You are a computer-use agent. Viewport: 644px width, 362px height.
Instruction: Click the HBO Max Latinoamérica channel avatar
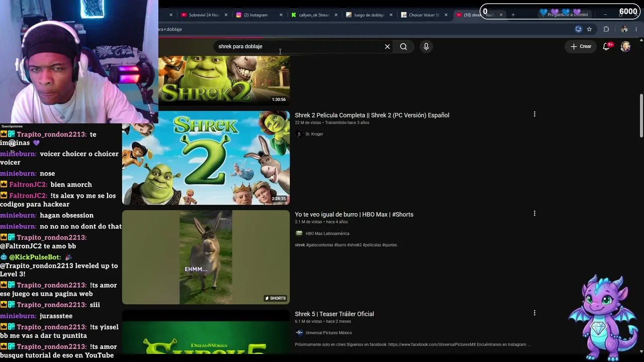[299, 233]
